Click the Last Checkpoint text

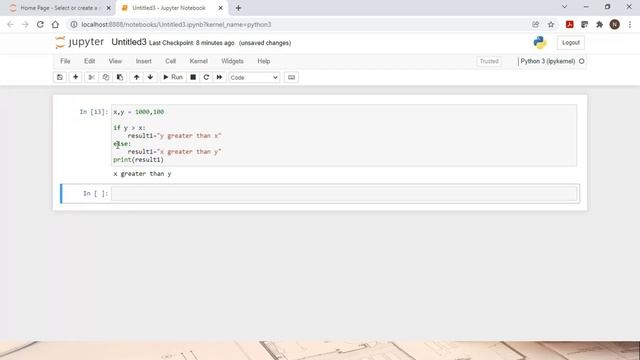[x=191, y=43]
